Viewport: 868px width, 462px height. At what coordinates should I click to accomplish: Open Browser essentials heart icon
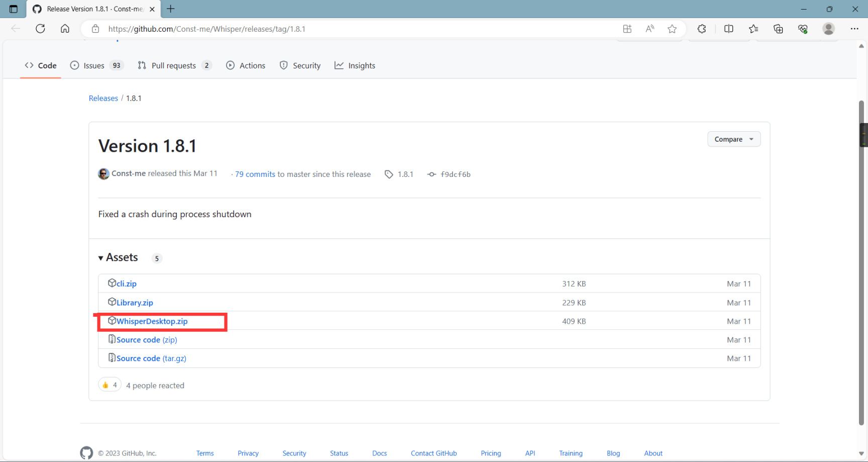tap(803, 29)
